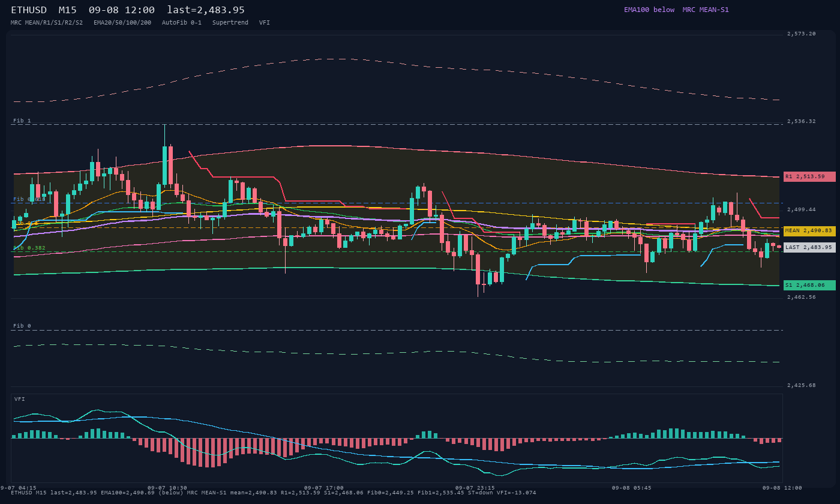This screenshot has height=504, width=840.
Task: Select the 09-08 12:00 timestamp in the title
Action: click(122, 10)
